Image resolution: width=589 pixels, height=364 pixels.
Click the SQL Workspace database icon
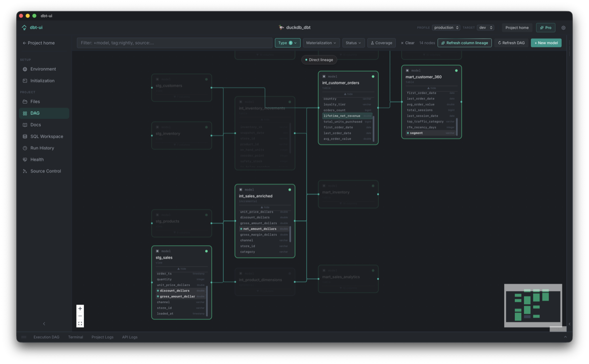click(25, 136)
